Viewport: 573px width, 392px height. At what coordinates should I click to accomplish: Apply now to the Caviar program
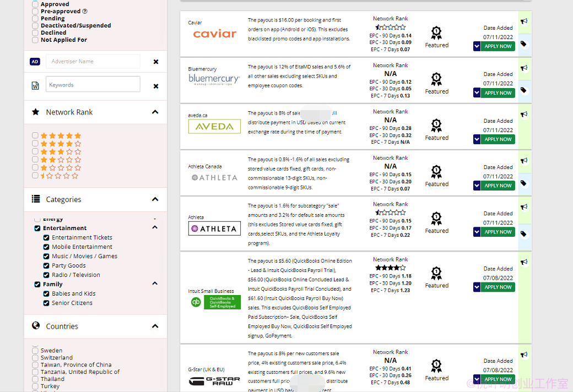point(498,46)
